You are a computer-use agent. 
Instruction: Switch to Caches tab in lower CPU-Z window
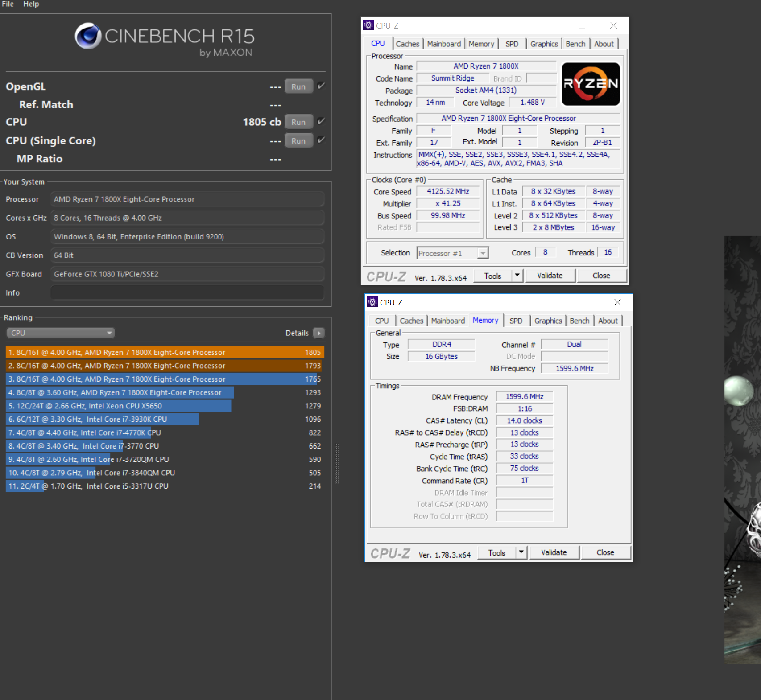click(x=411, y=321)
